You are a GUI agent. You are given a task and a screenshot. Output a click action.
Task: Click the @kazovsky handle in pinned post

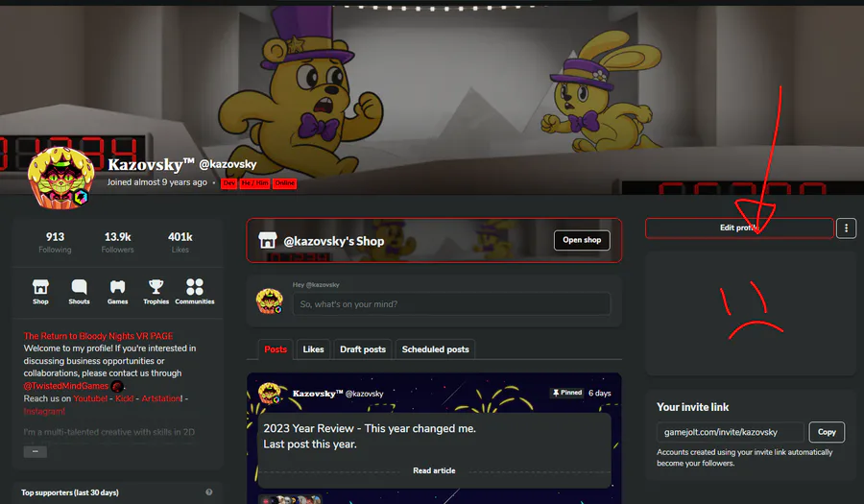coord(364,394)
